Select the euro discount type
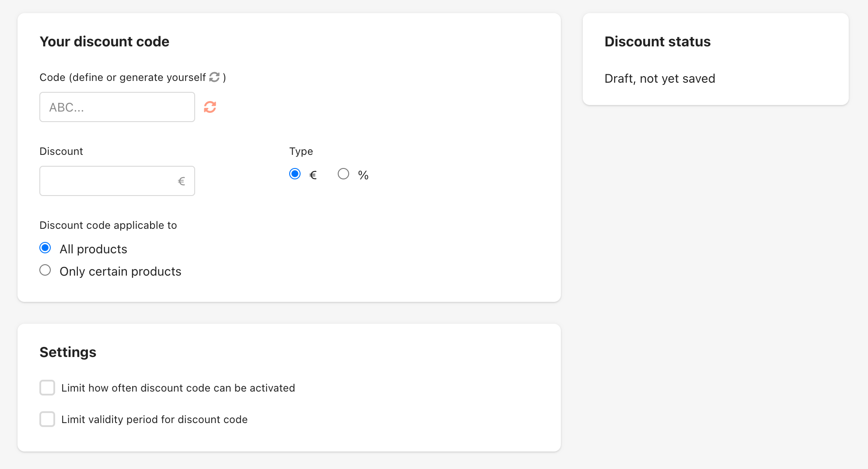This screenshot has height=469, width=868. [295, 174]
